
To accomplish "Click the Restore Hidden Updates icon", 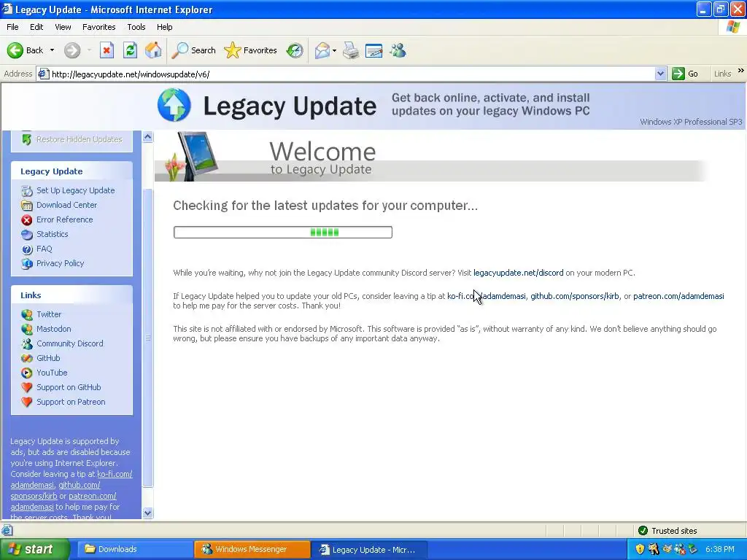I will coord(27,139).
